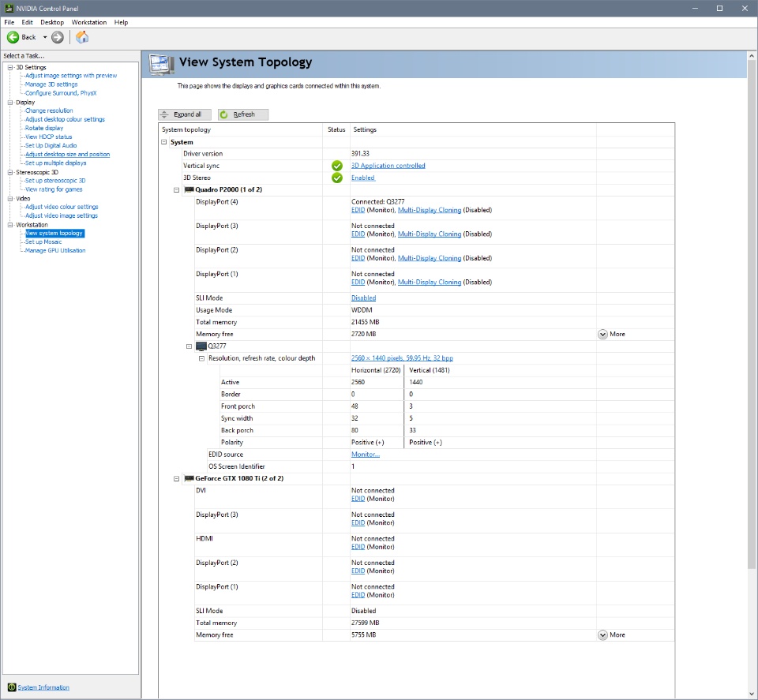Click EDID link for Quadro DisplayPort (4)
This screenshot has height=700, width=758.
click(358, 210)
